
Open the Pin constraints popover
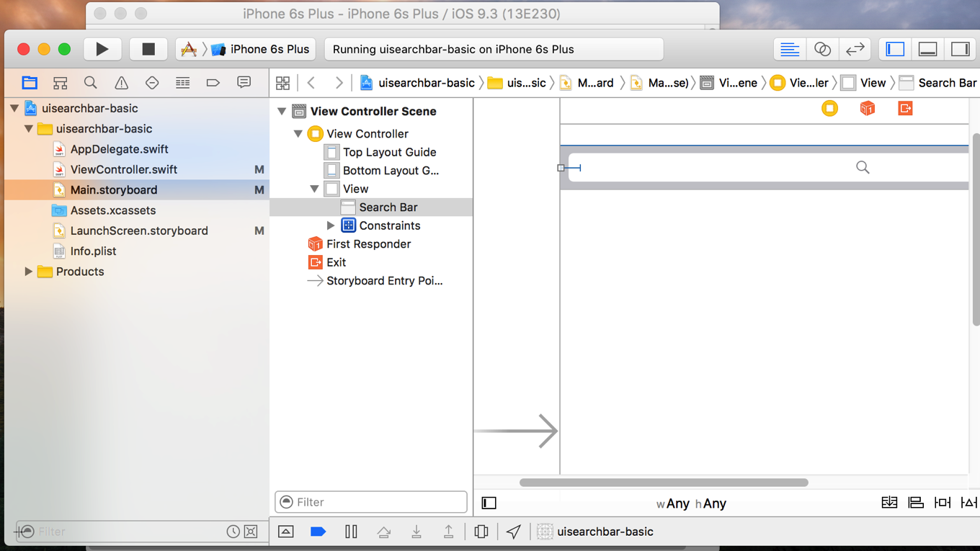[x=943, y=503]
